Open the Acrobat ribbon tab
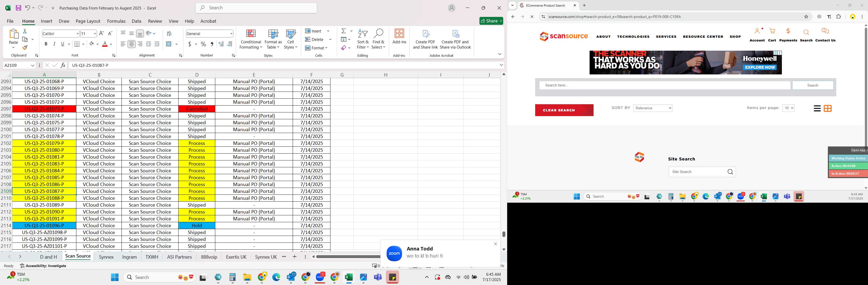This screenshot has height=285, width=868. (x=208, y=21)
